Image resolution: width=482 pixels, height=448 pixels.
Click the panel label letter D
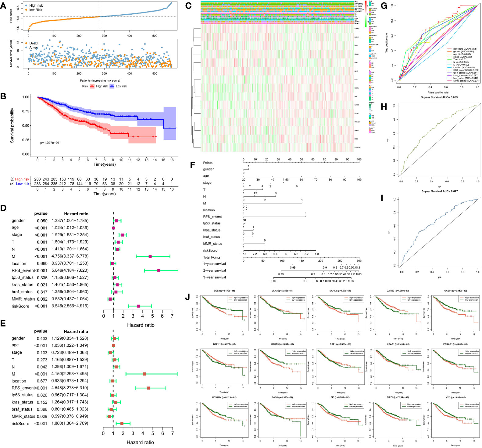(3, 208)
